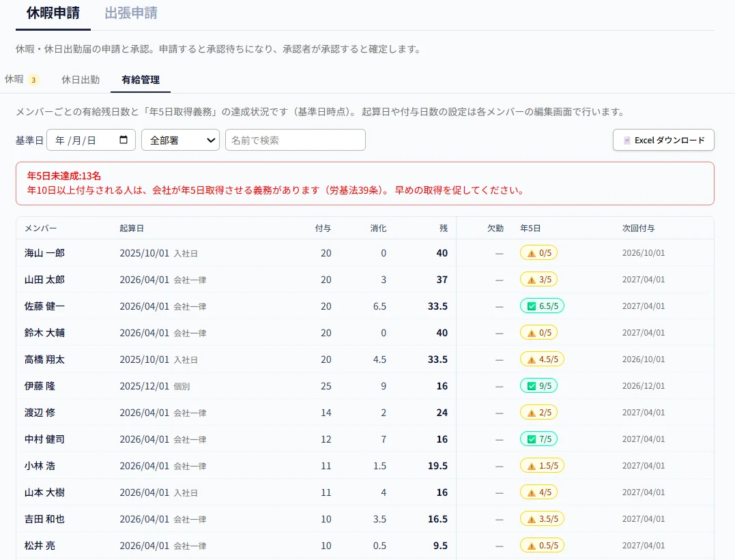735x560 pixels.
Task: Select member name 吉田 和也
Action: coord(44,519)
